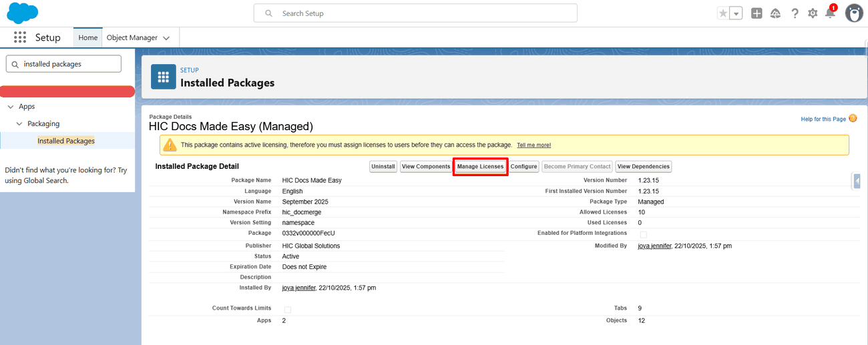The image size is (868, 345).
Task: Click the View Dependencies button
Action: point(644,167)
